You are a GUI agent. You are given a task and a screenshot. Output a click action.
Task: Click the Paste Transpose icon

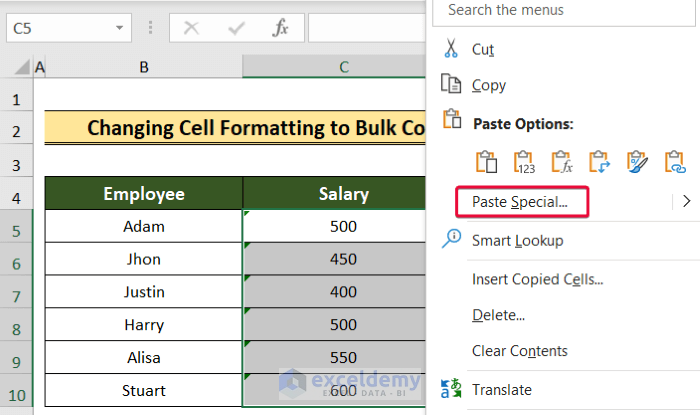point(599,161)
